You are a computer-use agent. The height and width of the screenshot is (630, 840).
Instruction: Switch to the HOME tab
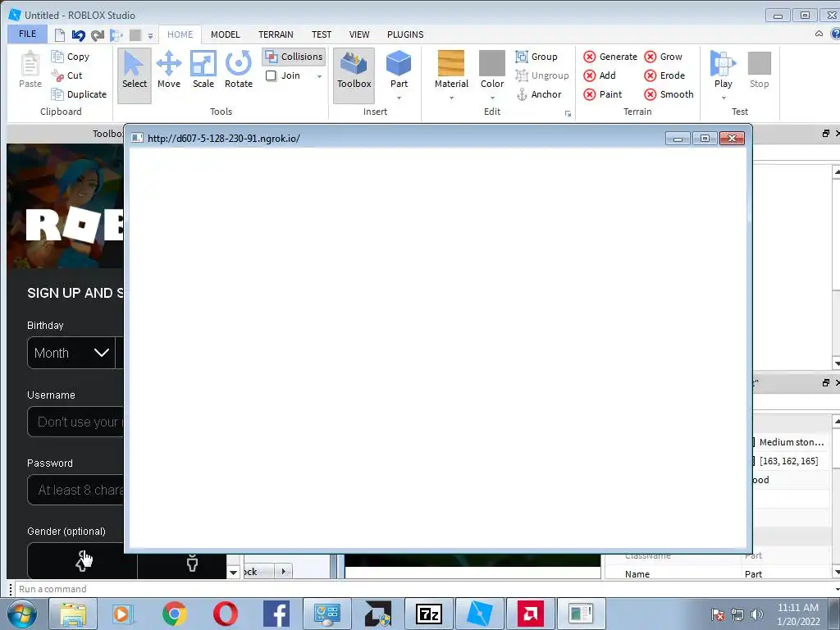point(180,34)
